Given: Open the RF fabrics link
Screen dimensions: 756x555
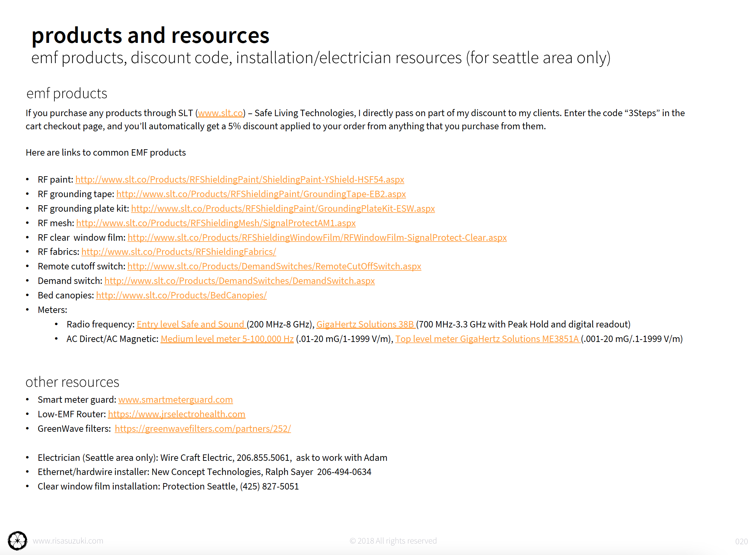Looking at the screenshot, I should [179, 252].
